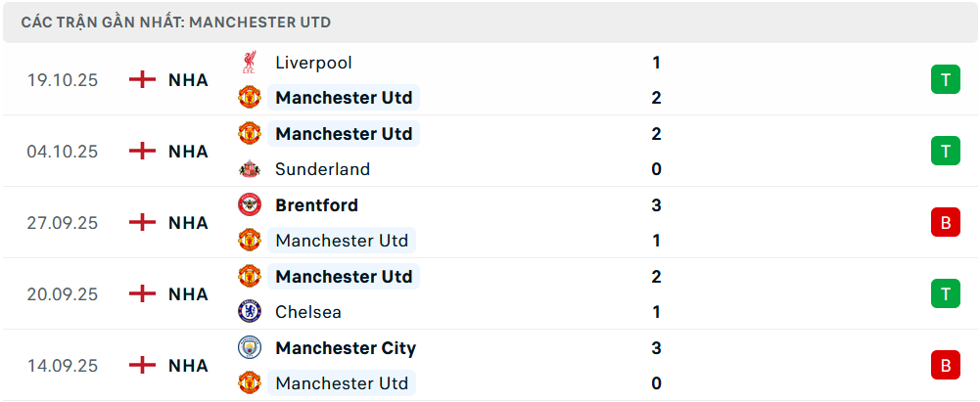
Task: Click the Chelsea club crest icon
Action: (x=250, y=312)
